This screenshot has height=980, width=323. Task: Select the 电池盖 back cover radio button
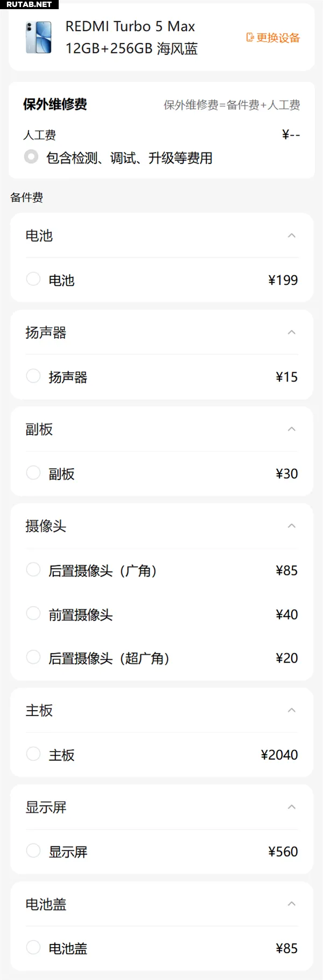click(x=33, y=948)
